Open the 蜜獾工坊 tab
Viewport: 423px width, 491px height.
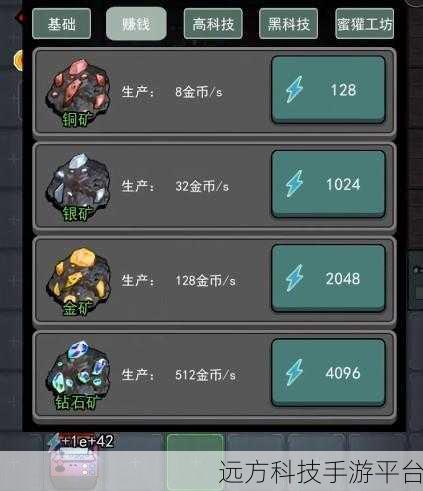pyautogui.click(x=365, y=24)
